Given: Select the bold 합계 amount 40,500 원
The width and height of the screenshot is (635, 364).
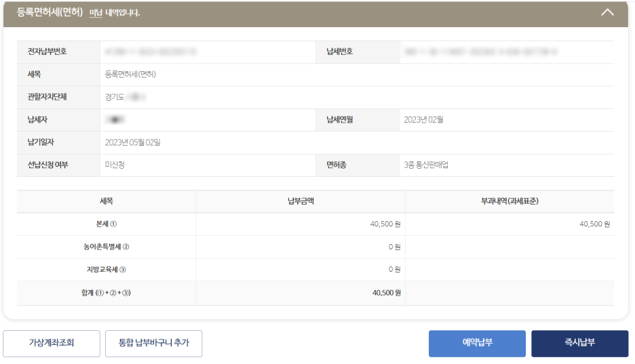Looking at the screenshot, I should pos(386,293).
